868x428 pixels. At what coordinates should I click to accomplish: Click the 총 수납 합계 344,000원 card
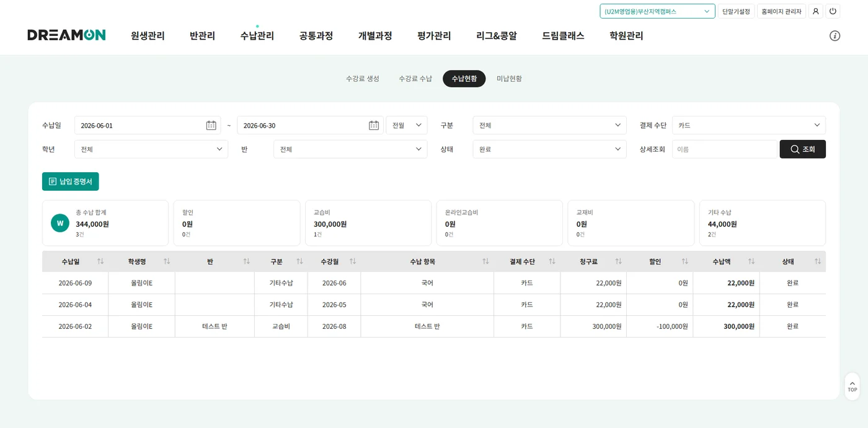pyautogui.click(x=105, y=223)
